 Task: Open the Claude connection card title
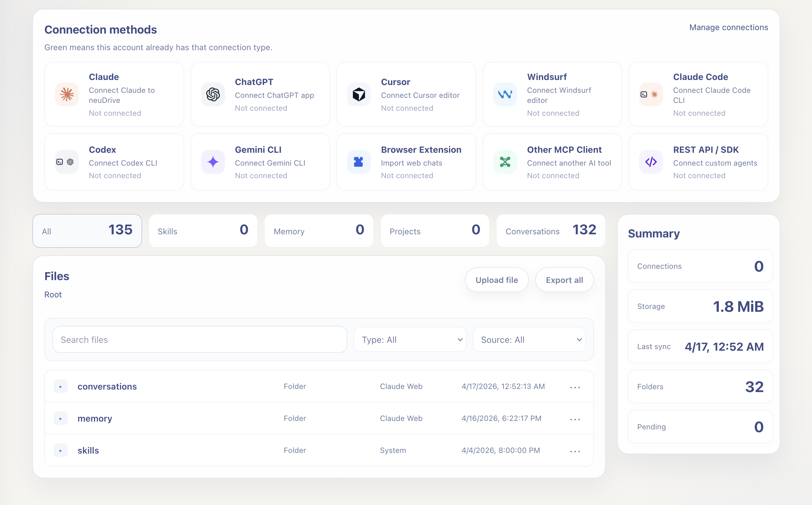(x=104, y=77)
